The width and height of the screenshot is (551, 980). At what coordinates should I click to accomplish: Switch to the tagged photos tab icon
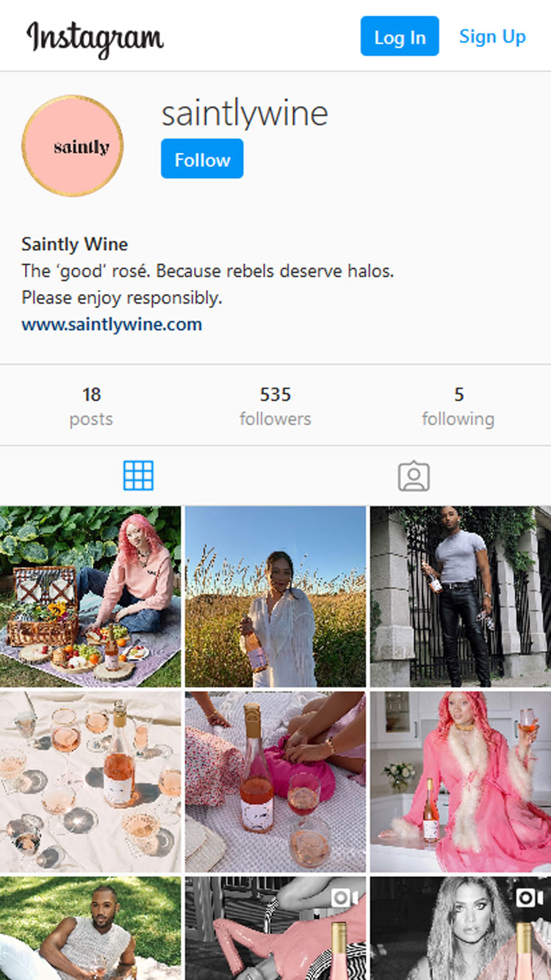(414, 476)
